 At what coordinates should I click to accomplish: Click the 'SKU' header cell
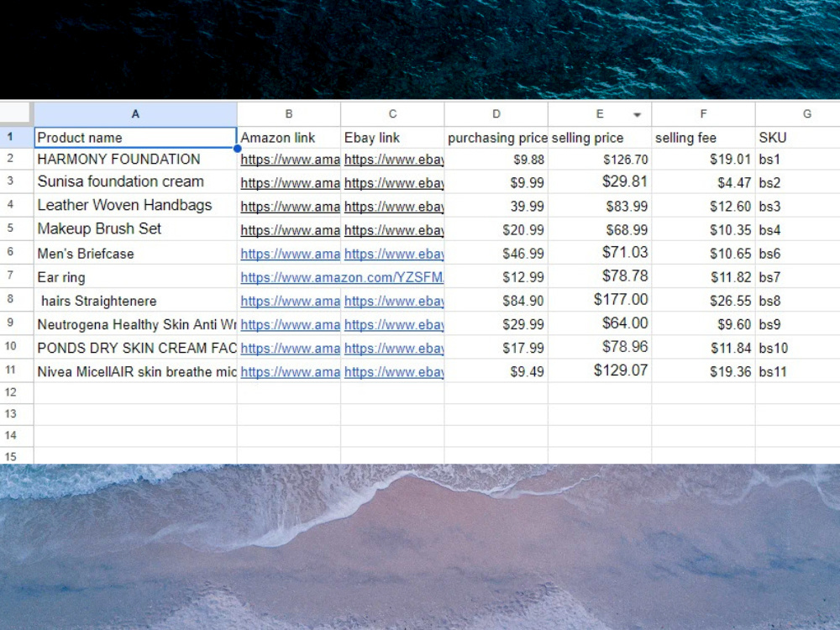pos(798,138)
